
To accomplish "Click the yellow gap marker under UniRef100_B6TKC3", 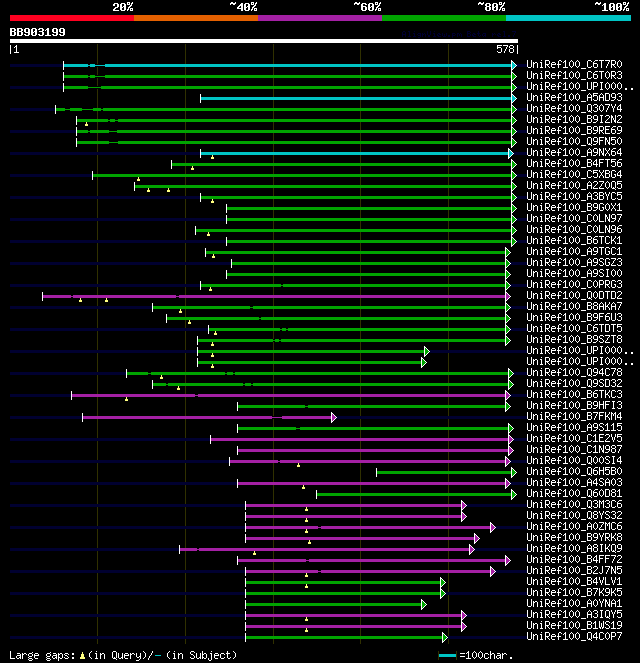I will [x=126, y=399].
